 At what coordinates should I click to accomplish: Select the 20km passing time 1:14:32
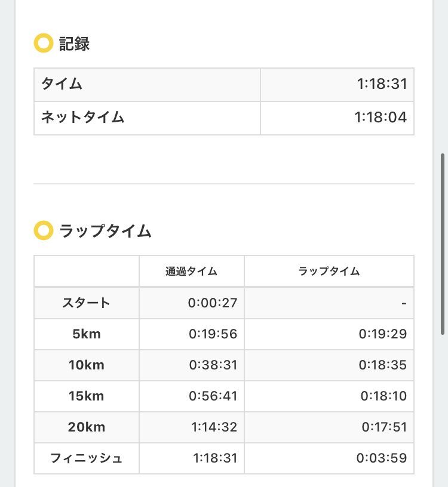pyautogui.click(x=214, y=427)
